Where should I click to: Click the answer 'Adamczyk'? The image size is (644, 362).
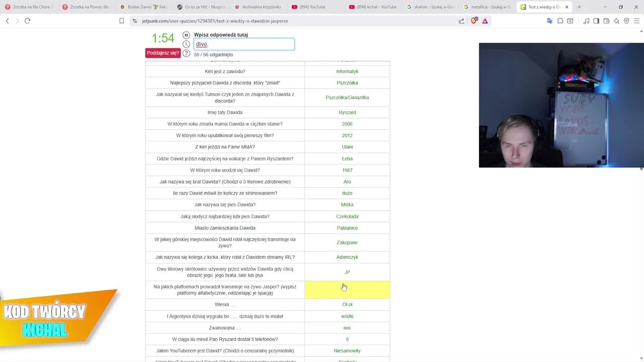pyautogui.click(x=347, y=257)
